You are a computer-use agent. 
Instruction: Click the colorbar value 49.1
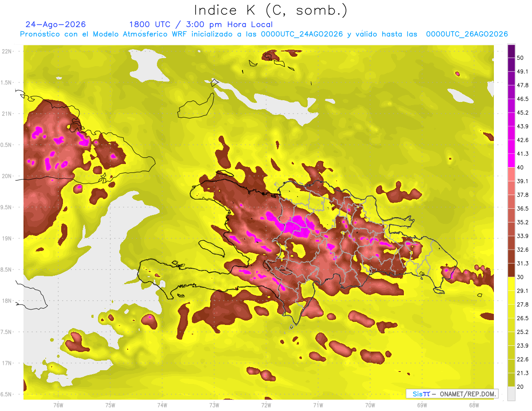tap(523, 72)
